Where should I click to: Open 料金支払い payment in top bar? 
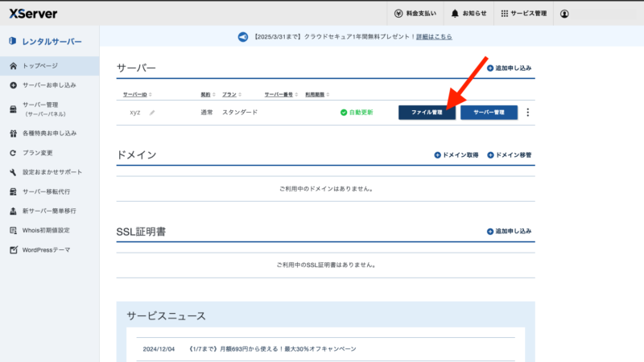(415, 14)
